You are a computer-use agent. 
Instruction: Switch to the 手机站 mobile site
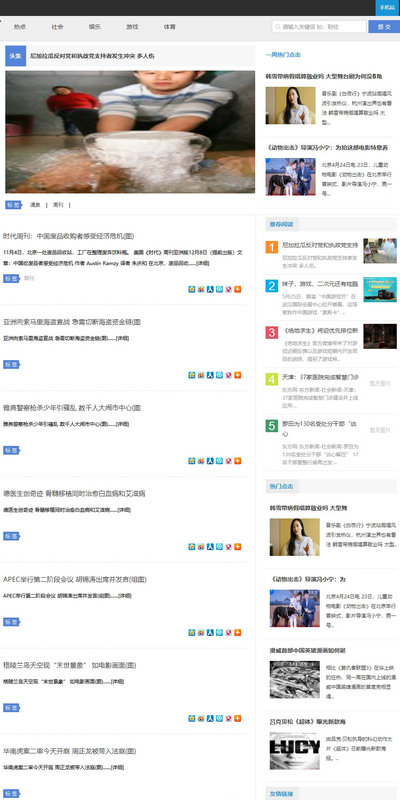click(387, 8)
